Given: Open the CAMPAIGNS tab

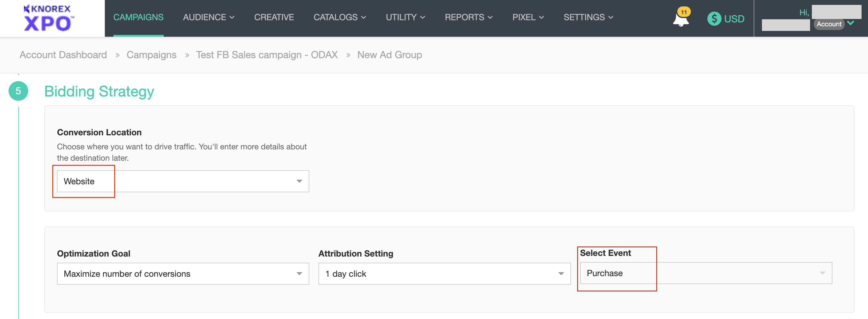Looking at the screenshot, I should click(138, 17).
